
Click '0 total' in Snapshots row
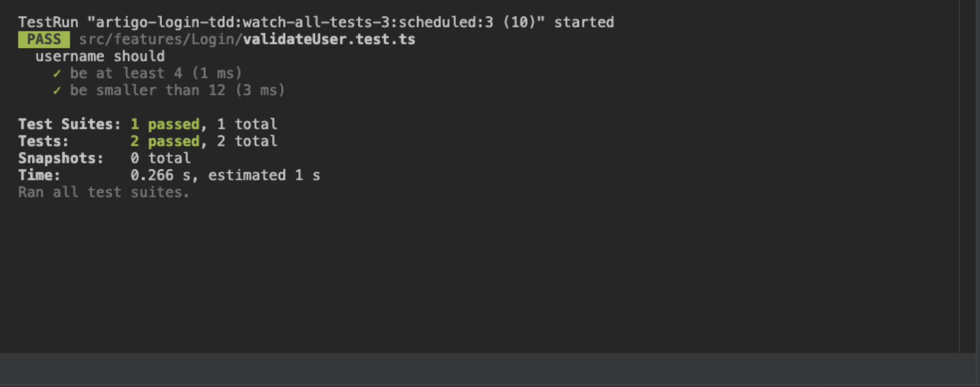tap(160, 159)
